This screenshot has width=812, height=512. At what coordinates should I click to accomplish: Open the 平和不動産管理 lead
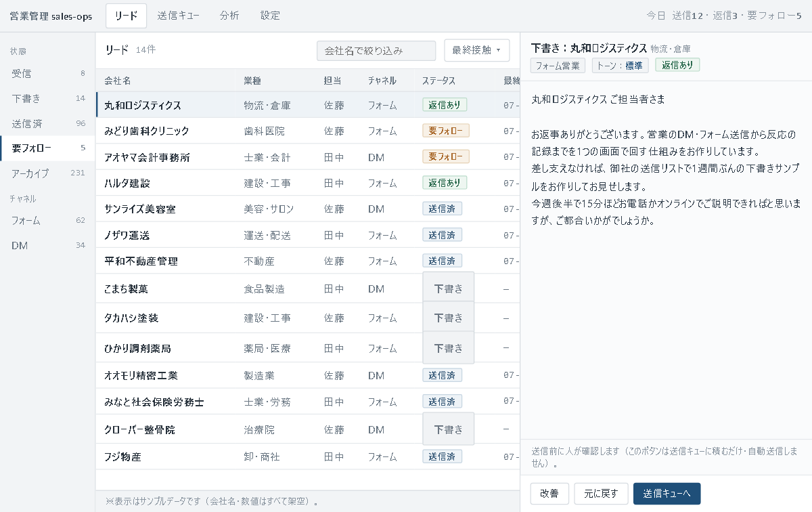click(x=308, y=261)
